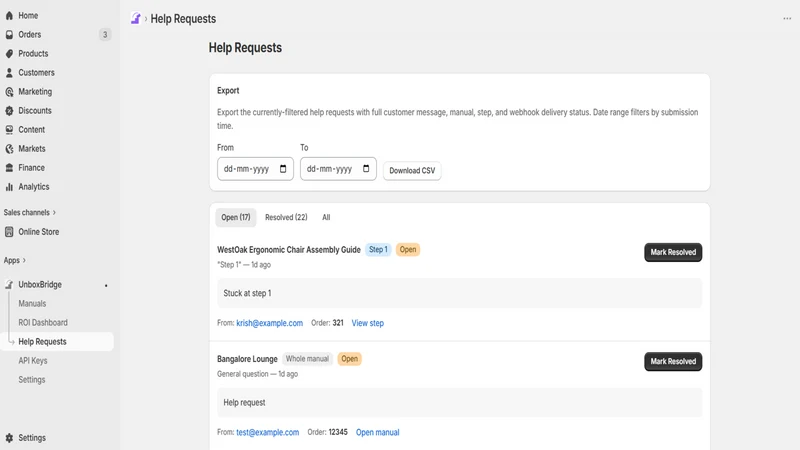The height and width of the screenshot is (450, 800).
Task: Navigate to Analytics
Action: pos(34,187)
